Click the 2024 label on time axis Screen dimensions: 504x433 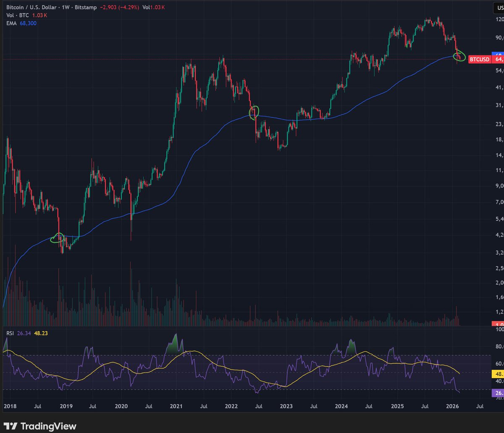click(341, 406)
